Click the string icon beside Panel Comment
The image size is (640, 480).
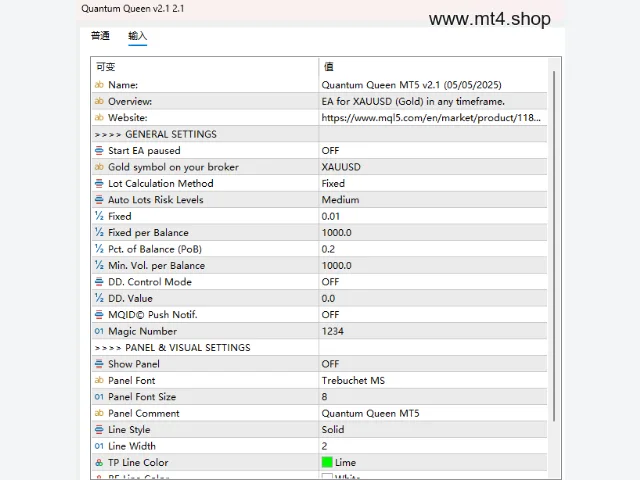(x=99, y=413)
